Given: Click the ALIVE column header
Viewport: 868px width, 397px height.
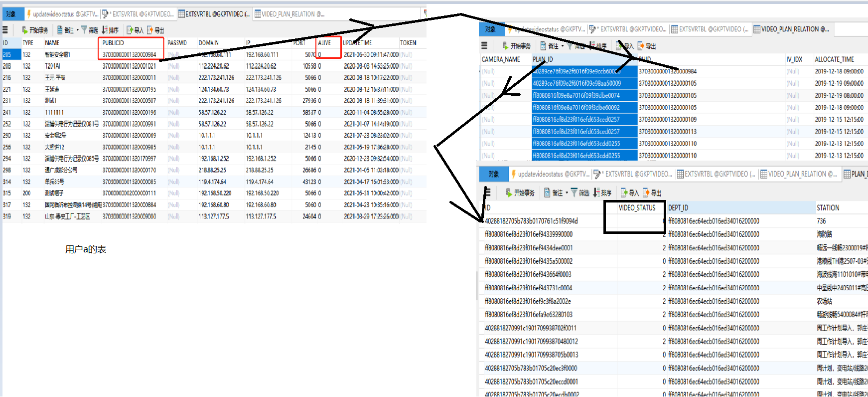Looking at the screenshot, I should coord(324,43).
